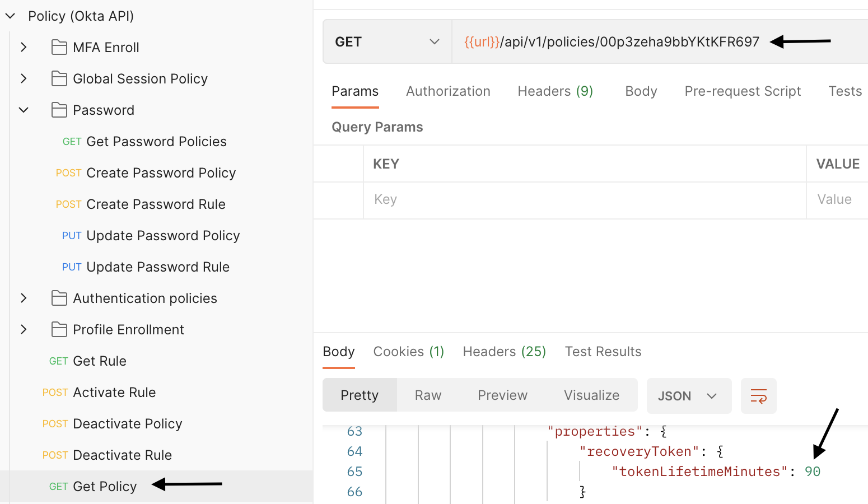Image resolution: width=868 pixels, height=504 pixels.
Task: Collapse the Password folder chevron
Action: [24, 110]
